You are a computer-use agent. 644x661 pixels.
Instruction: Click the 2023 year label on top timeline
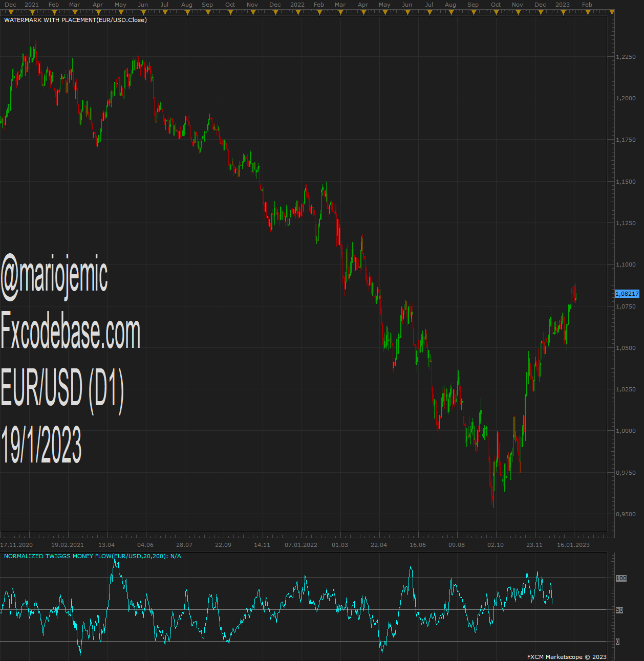point(563,5)
